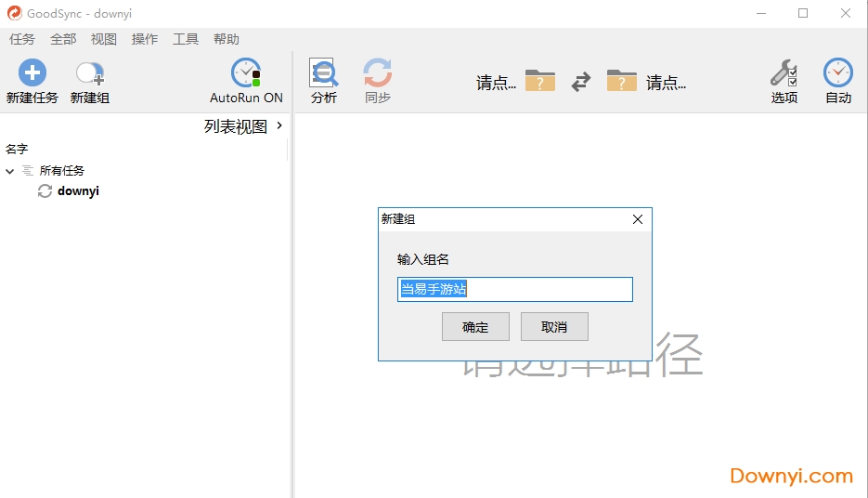The image size is (868, 498).
Task: Open the 视图 menu
Action: pyautogui.click(x=104, y=39)
